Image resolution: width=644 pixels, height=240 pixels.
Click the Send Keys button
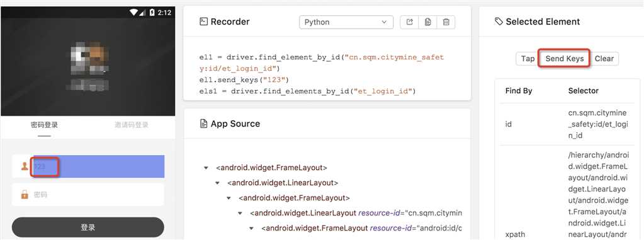pyautogui.click(x=564, y=59)
